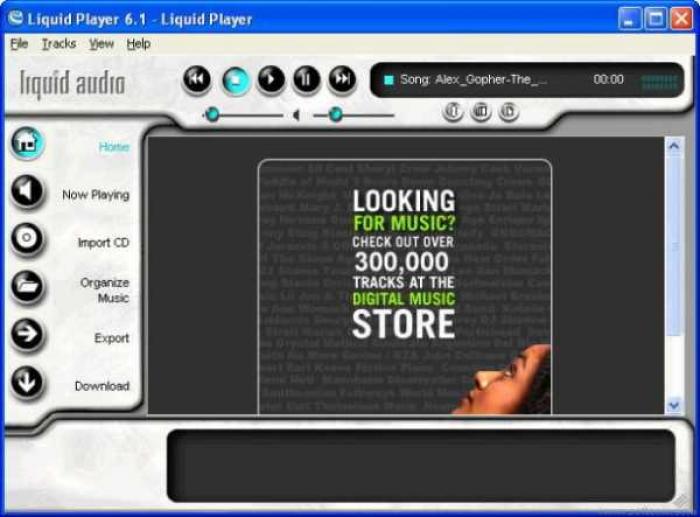
Task: Click the cyan stop status square beside Song
Action: (x=389, y=80)
